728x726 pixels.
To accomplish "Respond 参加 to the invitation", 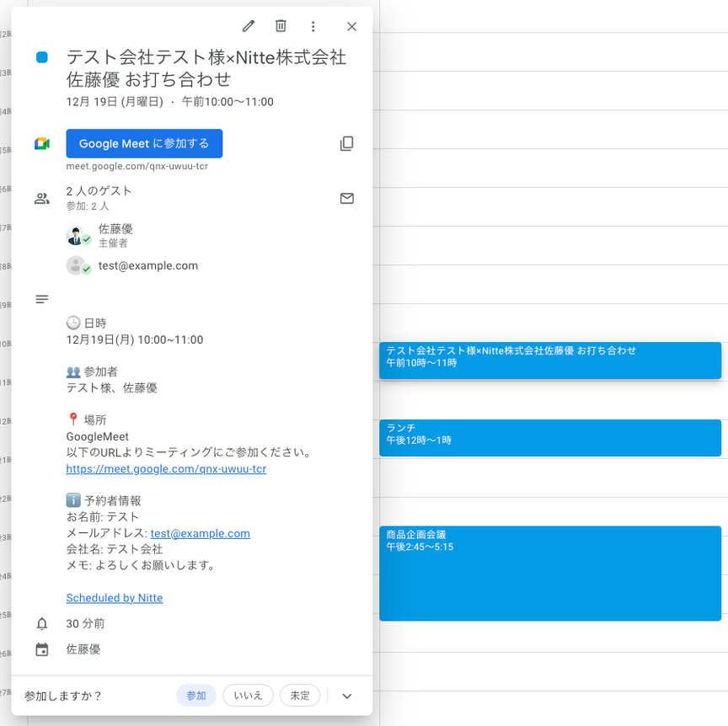I will click(x=196, y=696).
